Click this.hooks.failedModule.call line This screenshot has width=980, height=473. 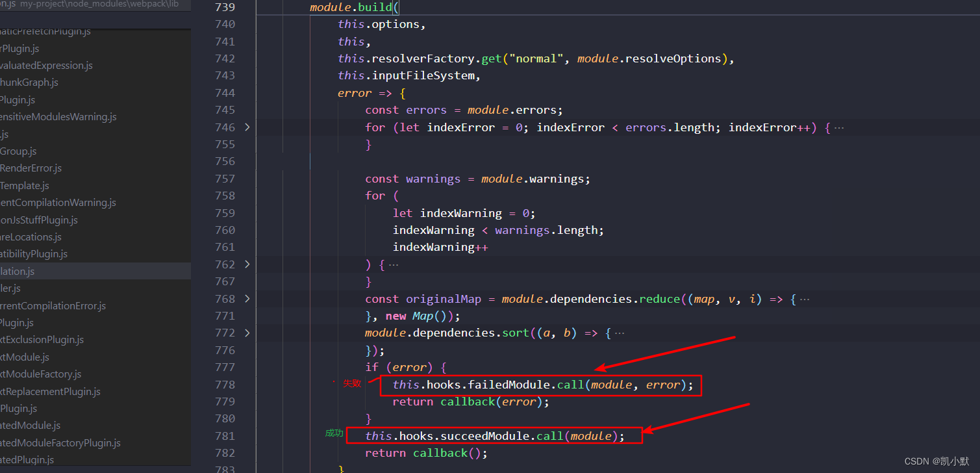point(543,385)
